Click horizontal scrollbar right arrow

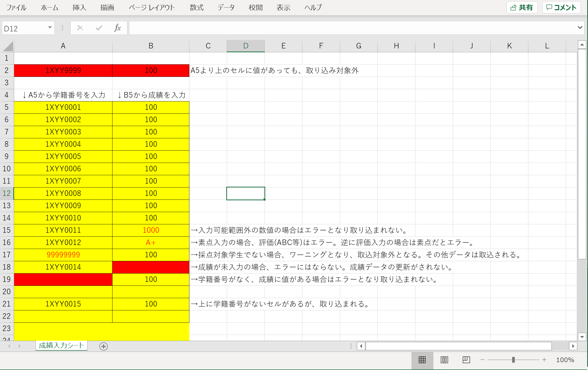(573, 346)
